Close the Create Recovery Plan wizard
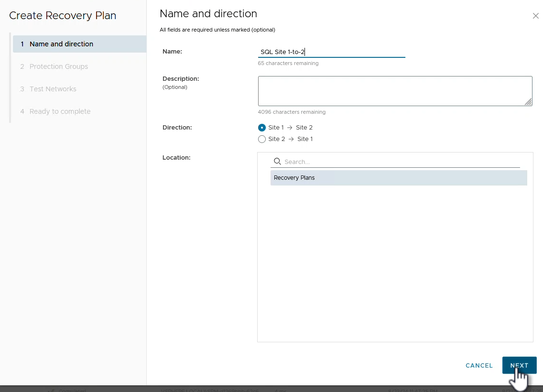 [535, 16]
